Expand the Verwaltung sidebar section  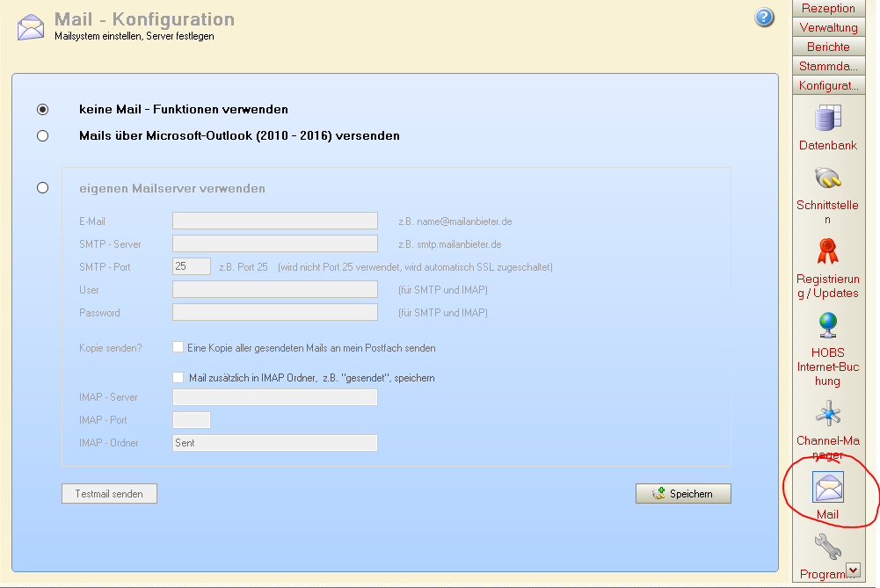(x=827, y=28)
